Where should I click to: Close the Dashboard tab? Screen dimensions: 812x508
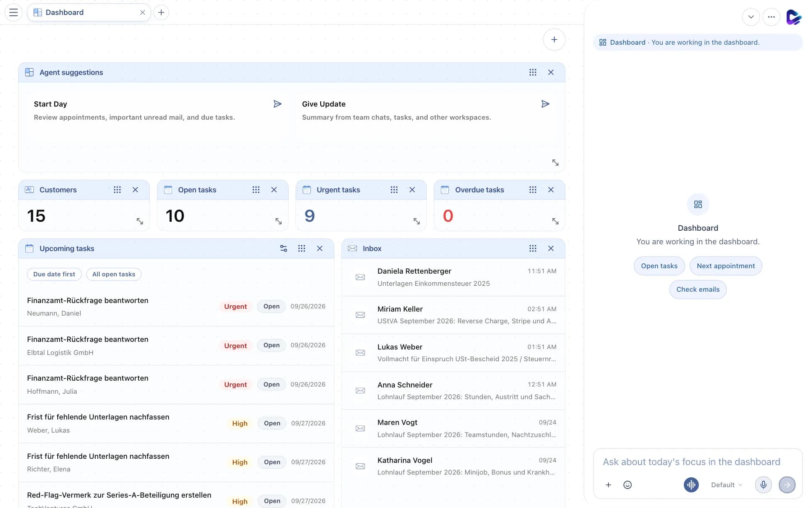click(x=143, y=12)
